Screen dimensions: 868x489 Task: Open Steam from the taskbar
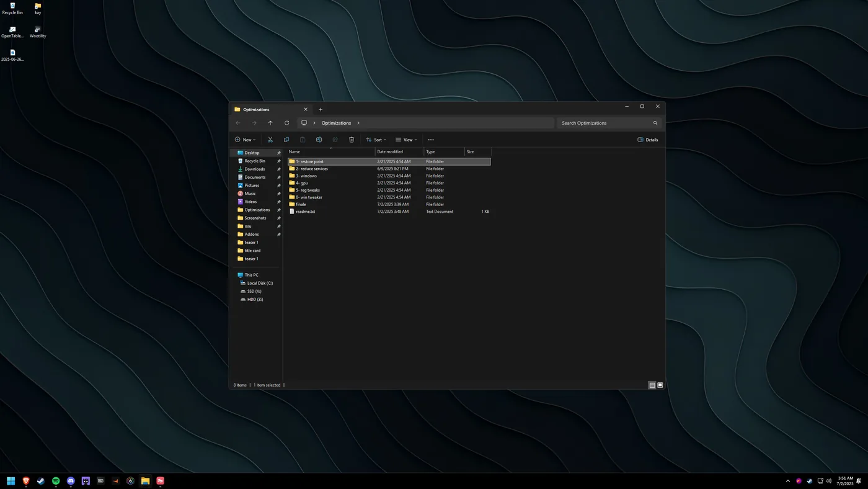click(41, 481)
